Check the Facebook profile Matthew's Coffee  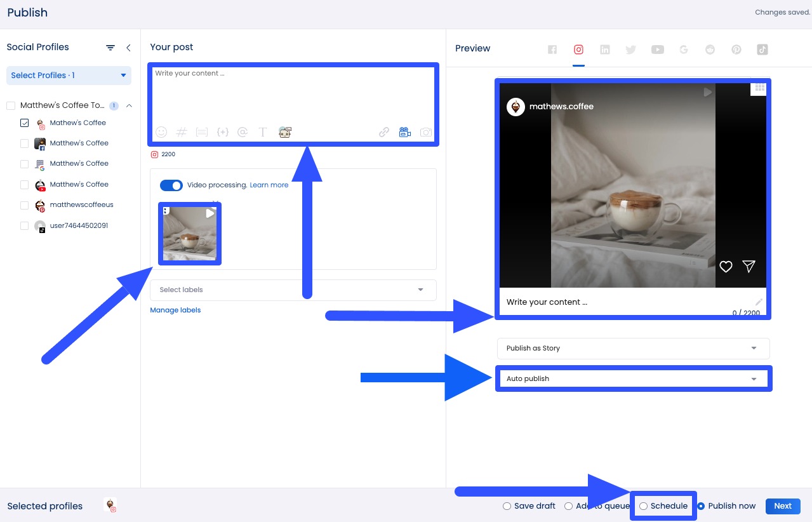coord(24,143)
